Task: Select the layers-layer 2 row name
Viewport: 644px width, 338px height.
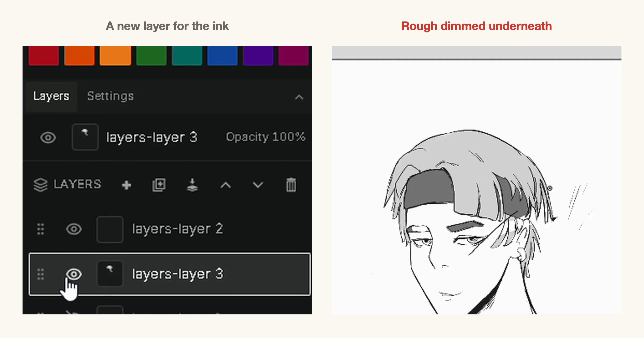Action: pyautogui.click(x=177, y=229)
